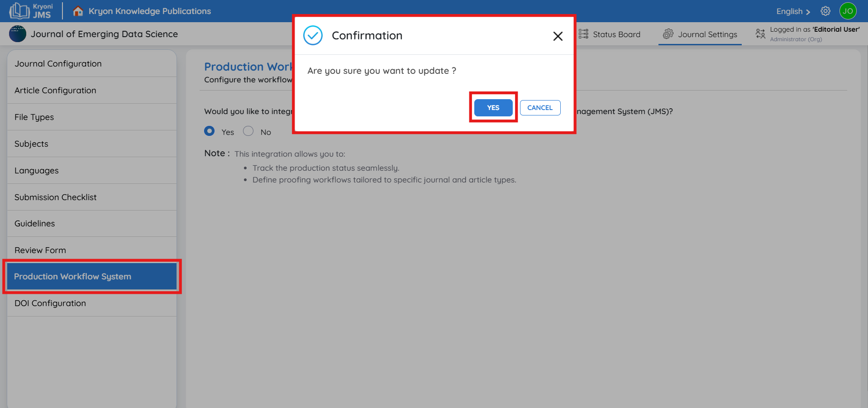Go to Review Form settings

coord(40,250)
